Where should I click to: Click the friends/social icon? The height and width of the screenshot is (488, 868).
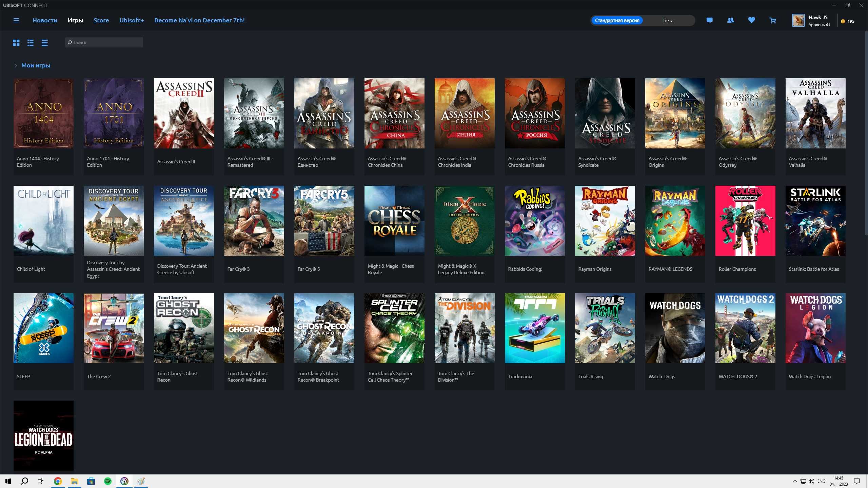(730, 20)
